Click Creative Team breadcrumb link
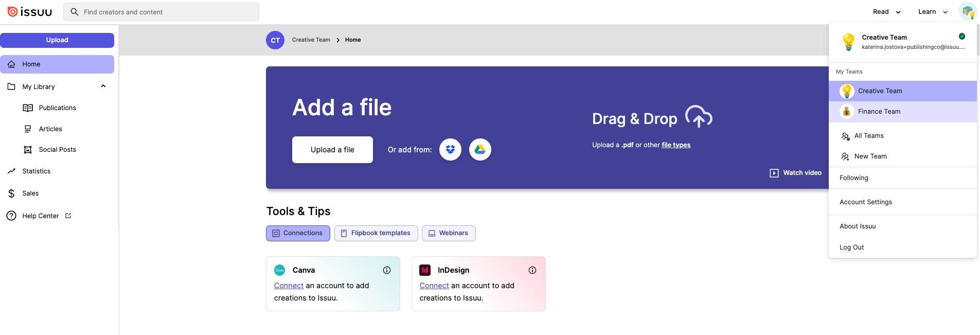This screenshot has width=980, height=335. click(311, 40)
